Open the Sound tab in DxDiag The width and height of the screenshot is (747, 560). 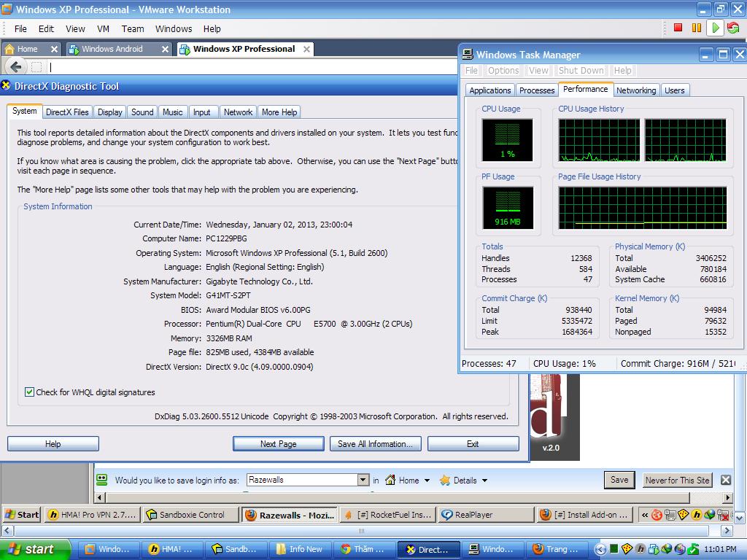pyautogui.click(x=142, y=112)
